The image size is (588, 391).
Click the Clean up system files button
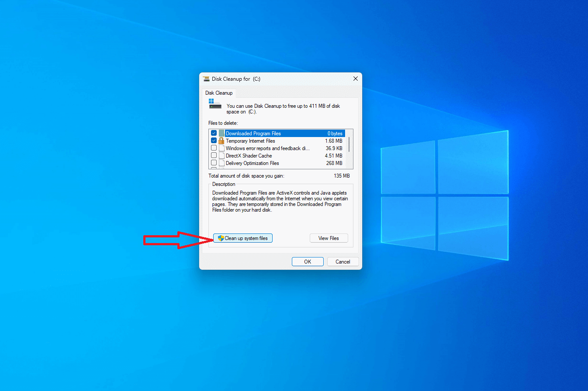point(243,238)
